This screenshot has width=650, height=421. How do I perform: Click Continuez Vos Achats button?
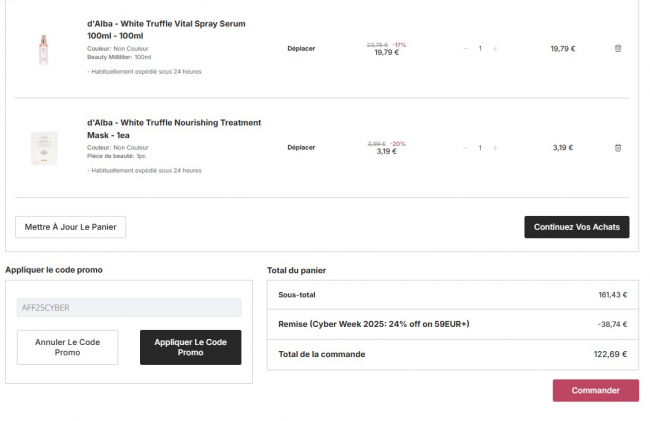(576, 227)
